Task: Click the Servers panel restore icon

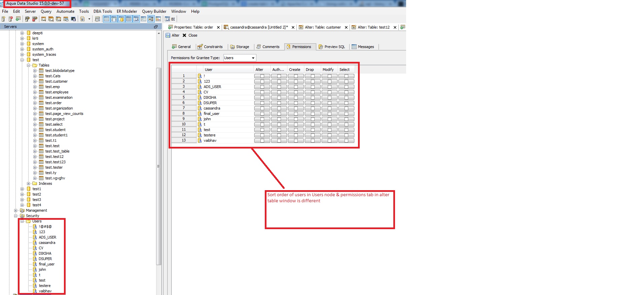Action: [x=156, y=27]
